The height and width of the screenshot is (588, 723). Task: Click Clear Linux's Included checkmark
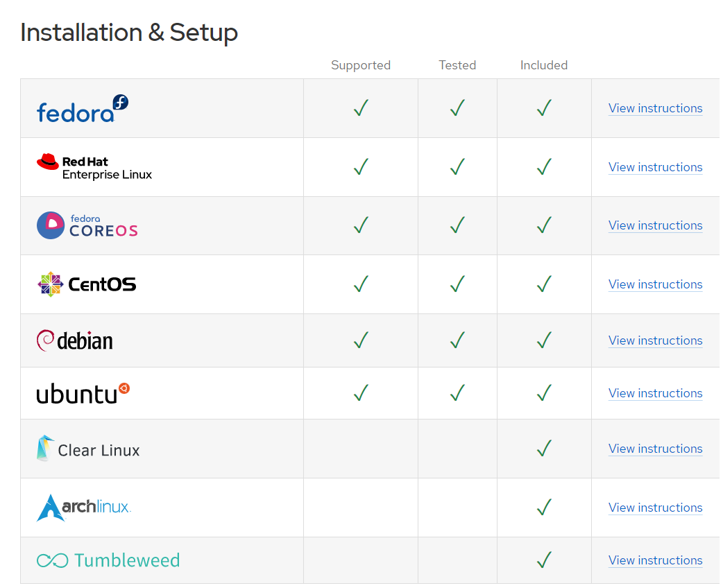(544, 449)
